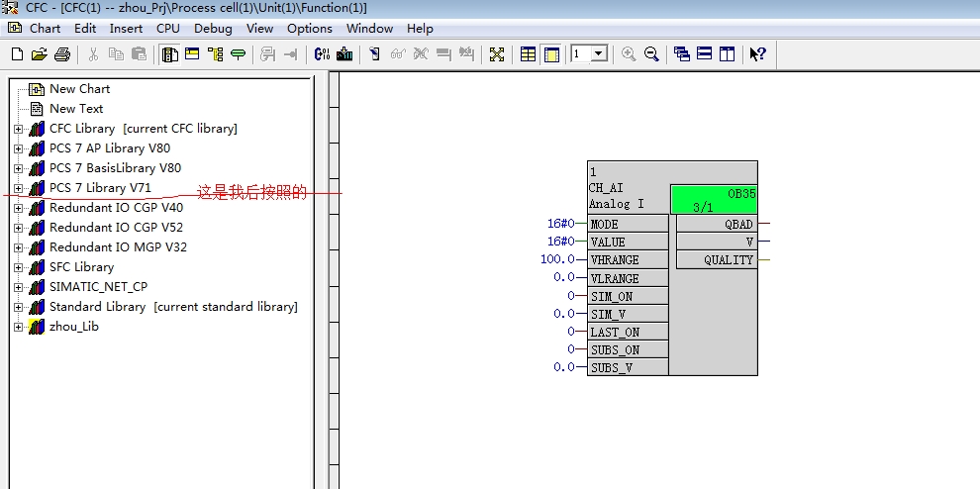The width and height of the screenshot is (980, 489).
Task: Expand Redundant IO CGP V40
Action: [18, 209]
